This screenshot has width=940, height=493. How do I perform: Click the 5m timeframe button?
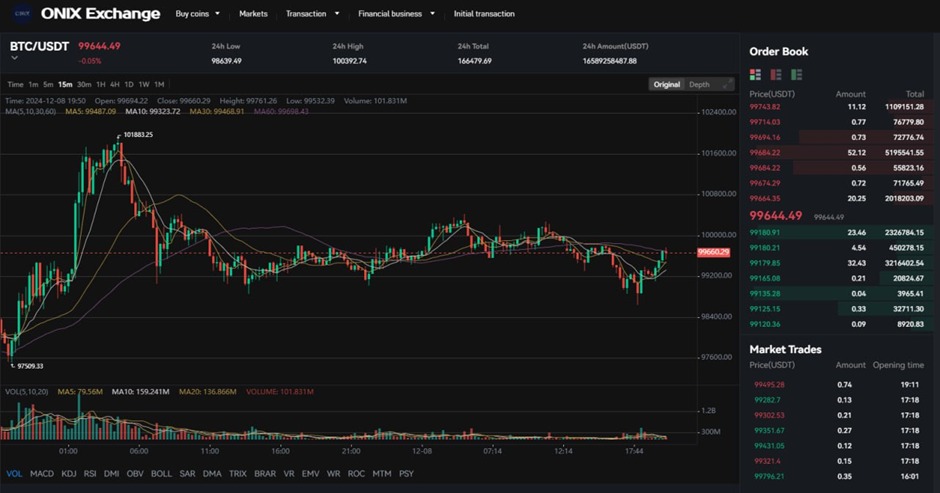point(48,85)
